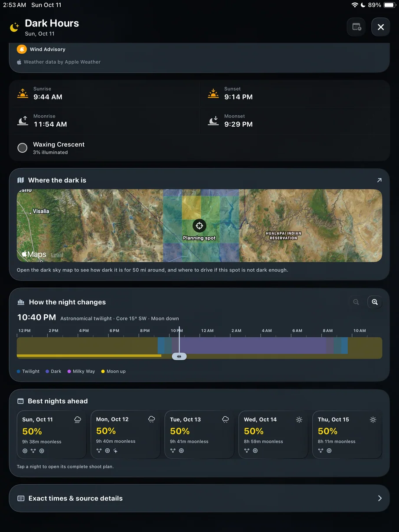
Task: Zoom out the night timeline
Action: (x=356, y=302)
